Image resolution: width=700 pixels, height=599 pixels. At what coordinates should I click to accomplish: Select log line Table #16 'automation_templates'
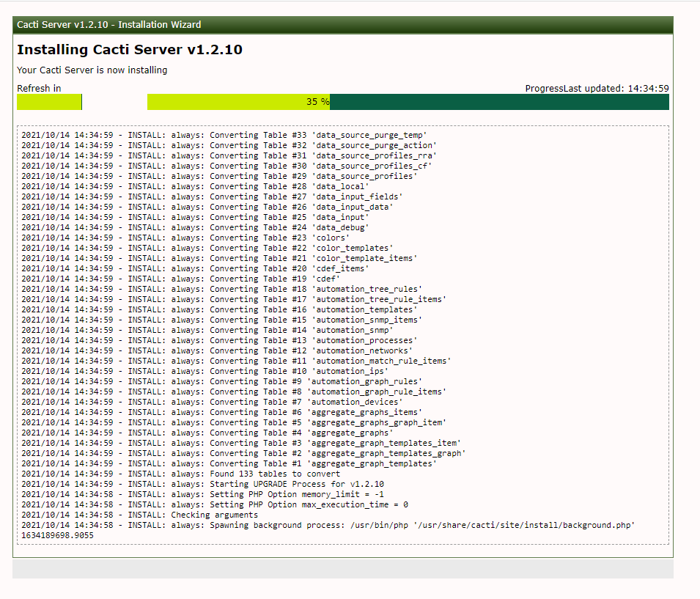[x=219, y=309]
